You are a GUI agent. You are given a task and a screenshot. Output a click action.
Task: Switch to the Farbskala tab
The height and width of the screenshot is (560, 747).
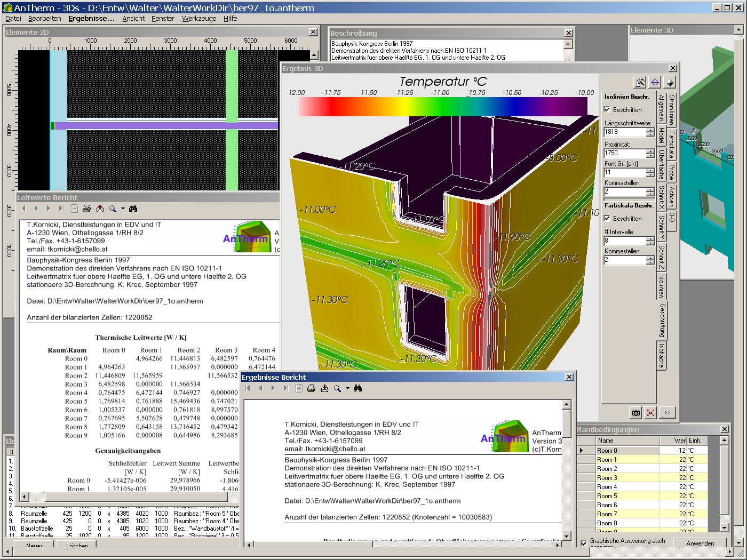(672, 144)
